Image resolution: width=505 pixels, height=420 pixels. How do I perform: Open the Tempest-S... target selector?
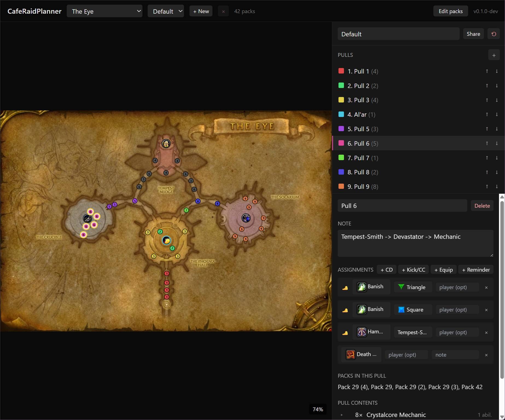(413, 332)
